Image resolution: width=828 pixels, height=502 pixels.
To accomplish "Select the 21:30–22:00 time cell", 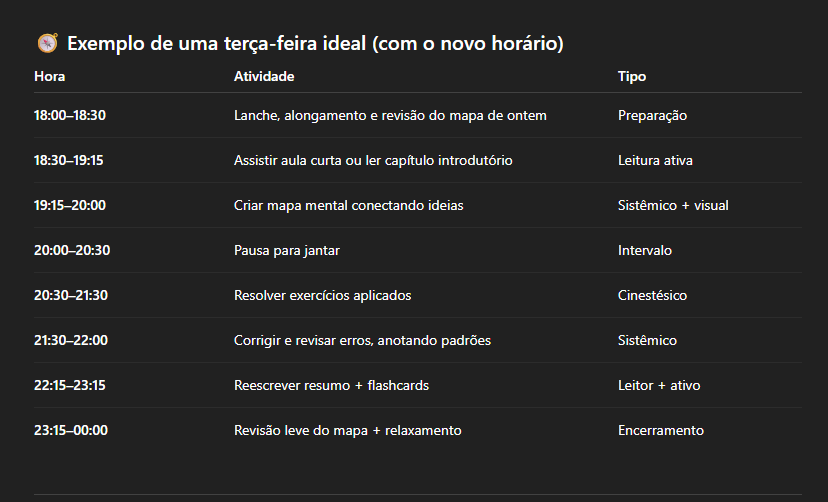I will (x=71, y=341).
